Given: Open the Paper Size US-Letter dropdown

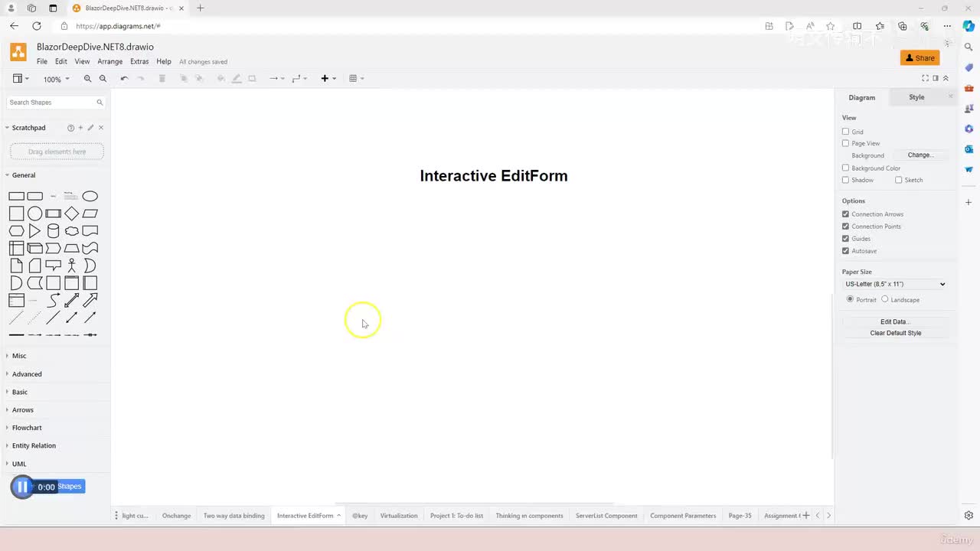Looking at the screenshot, I should (x=895, y=284).
